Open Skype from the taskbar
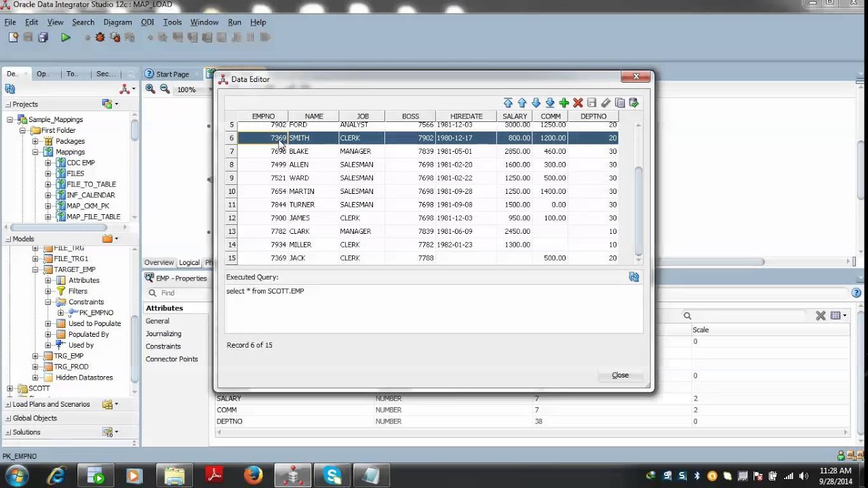The height and width of the screenshot is (488, 868). click(x=332, y=476)
